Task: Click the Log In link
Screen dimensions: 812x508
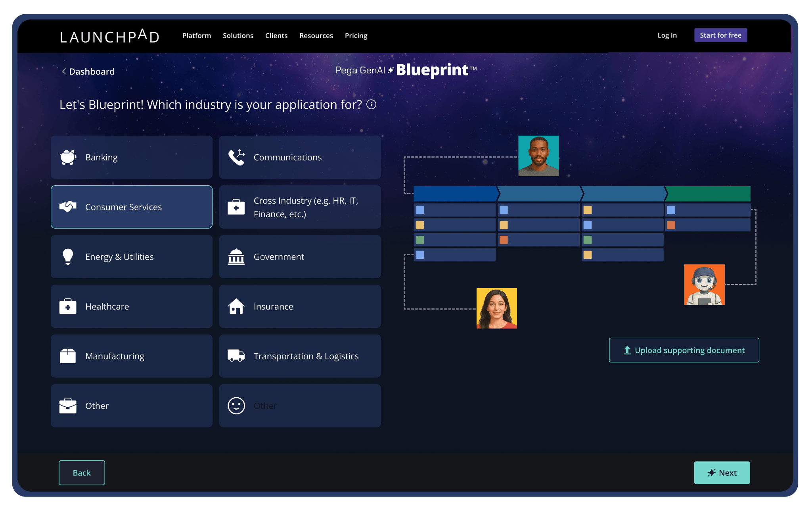Action: (667, 35)
